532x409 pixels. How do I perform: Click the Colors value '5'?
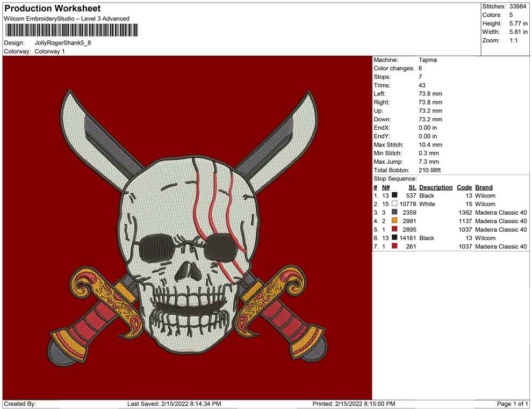511,15
